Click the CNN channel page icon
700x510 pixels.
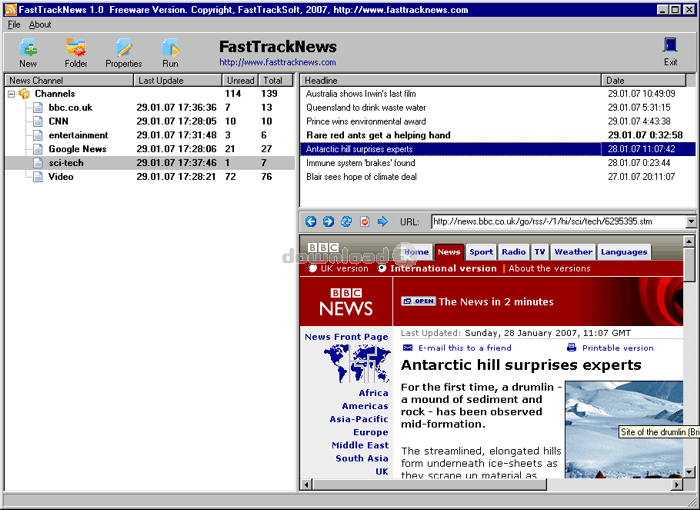tap(38, 121)
